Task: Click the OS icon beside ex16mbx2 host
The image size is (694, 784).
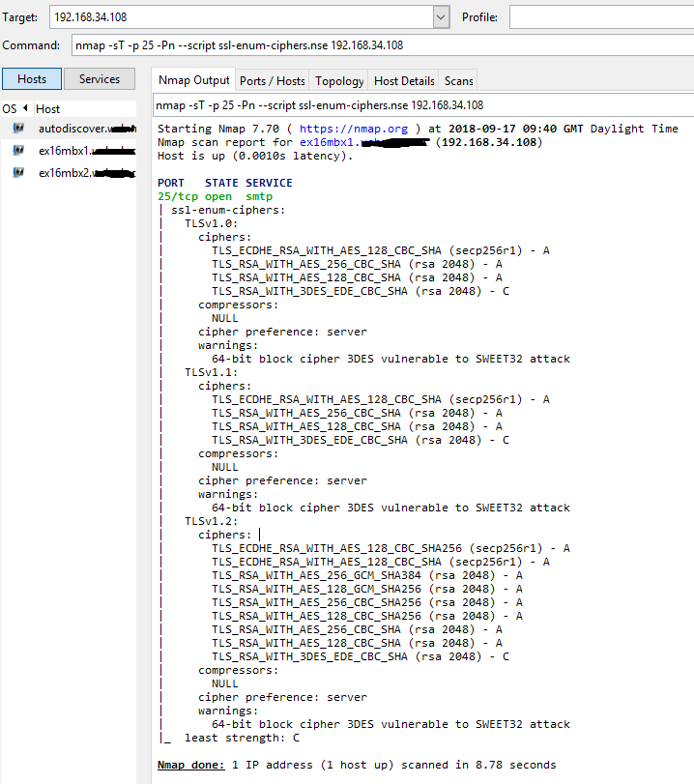Action: [18, 173]
